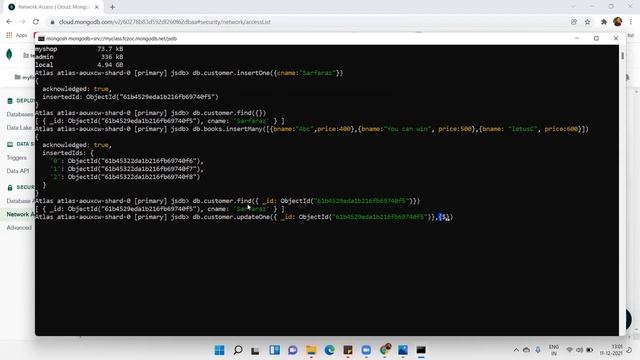This screenshot has height=360, width=640.
Task: Open Chrome profile avatar
Action: (x=618, y=22)
